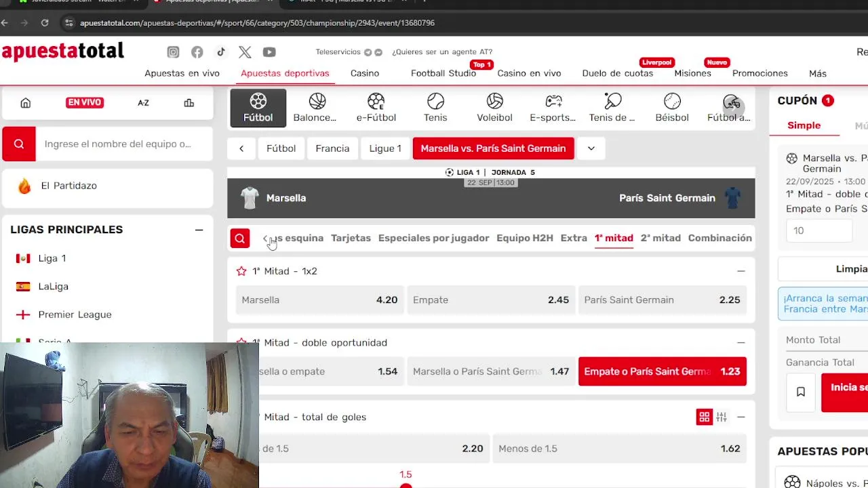Switch to the Combinación tab
Screen dimensions: 868x488
pos(720,238)
